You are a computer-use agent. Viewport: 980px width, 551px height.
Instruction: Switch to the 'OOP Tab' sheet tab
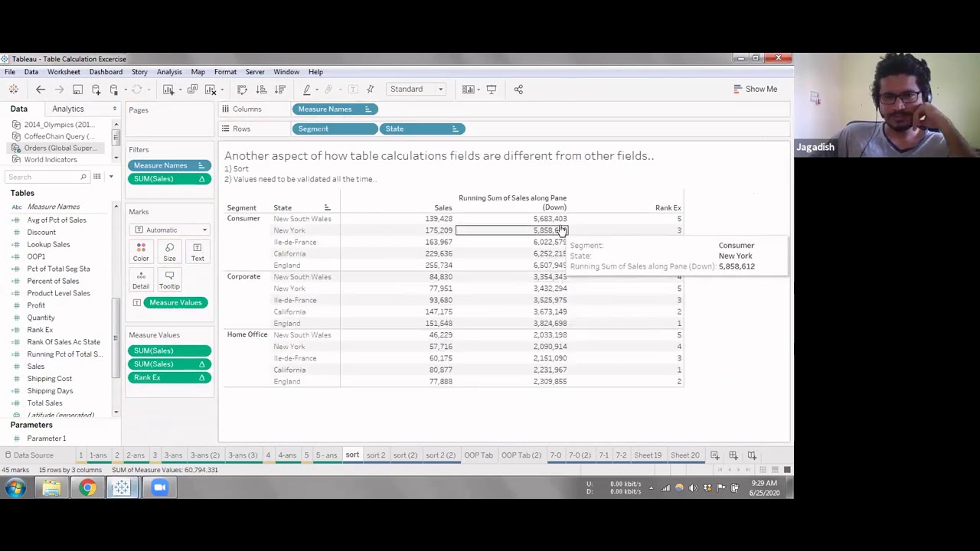[478, 455]
